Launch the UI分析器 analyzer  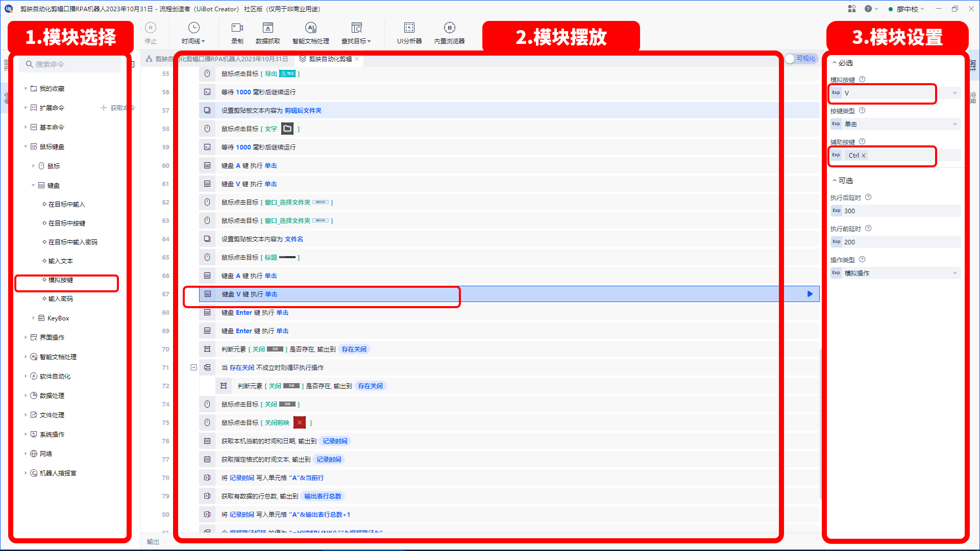click(x=409, y=33)
